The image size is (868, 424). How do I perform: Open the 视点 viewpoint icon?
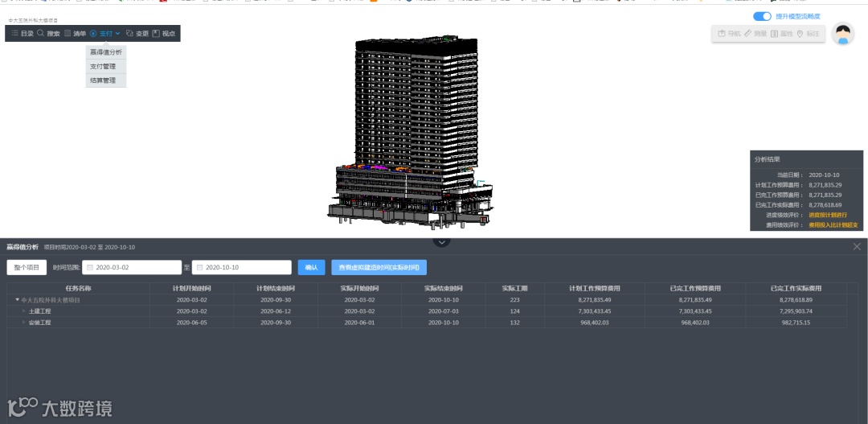pos(156,33)
